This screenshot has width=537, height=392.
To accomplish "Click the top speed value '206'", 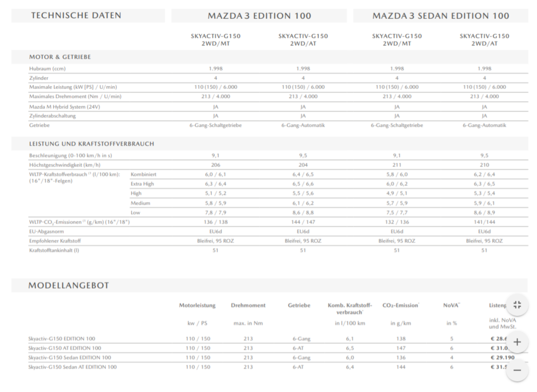I will coord(216,165).
